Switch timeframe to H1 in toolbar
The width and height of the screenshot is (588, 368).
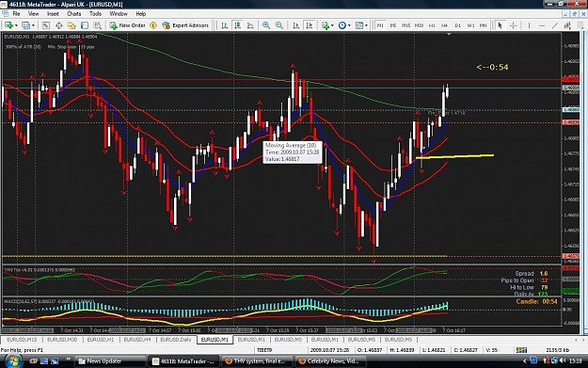tap(432, 25)
